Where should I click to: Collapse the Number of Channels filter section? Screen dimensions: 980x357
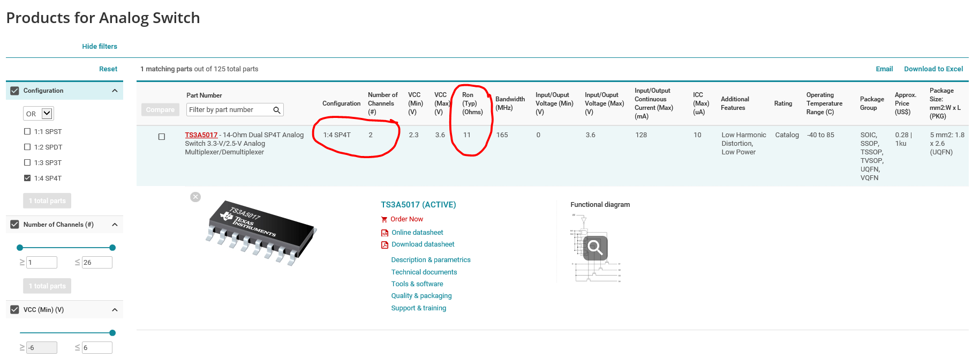pos(115,225)
